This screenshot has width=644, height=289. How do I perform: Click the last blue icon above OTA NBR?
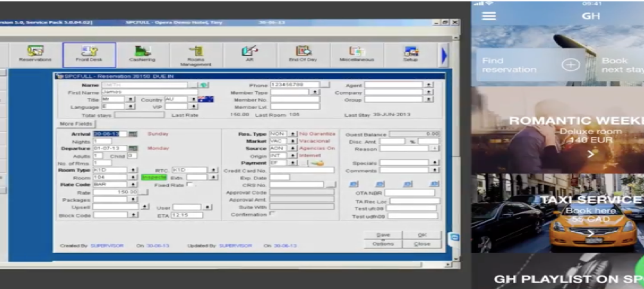[434, 184]
